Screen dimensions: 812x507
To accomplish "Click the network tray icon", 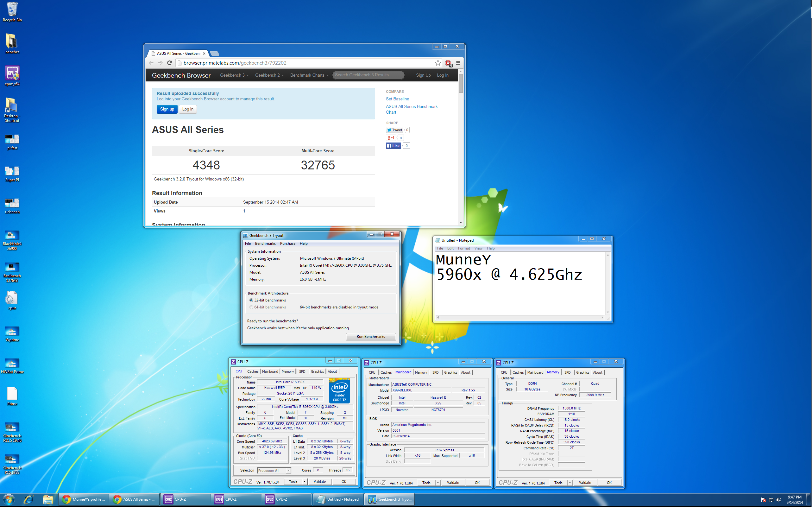I will 771,500.
